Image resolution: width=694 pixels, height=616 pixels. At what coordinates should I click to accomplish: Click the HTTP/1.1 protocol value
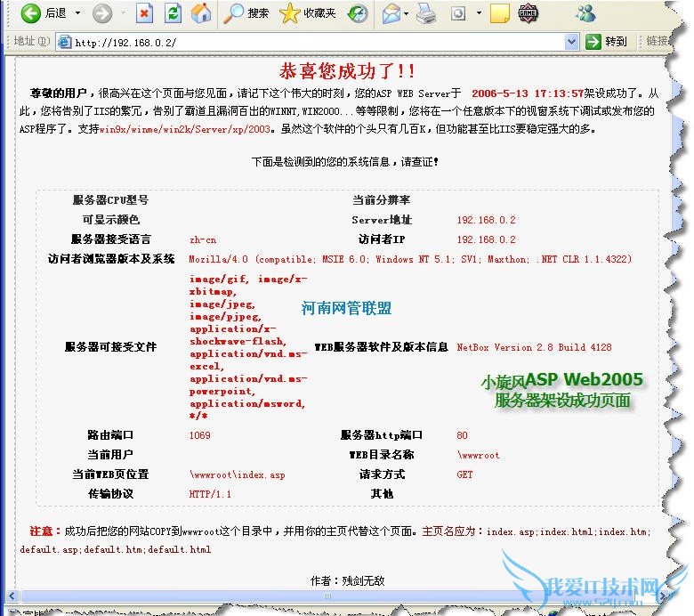point(210,494)
